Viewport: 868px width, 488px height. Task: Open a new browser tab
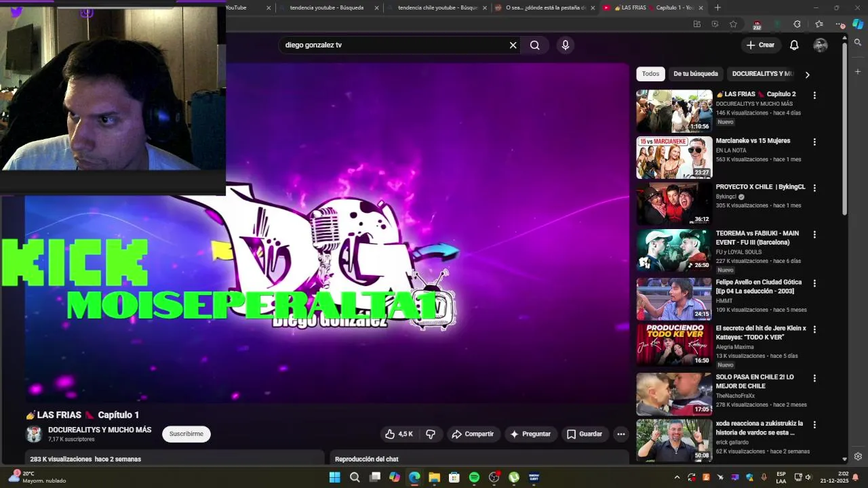point(717,7)
